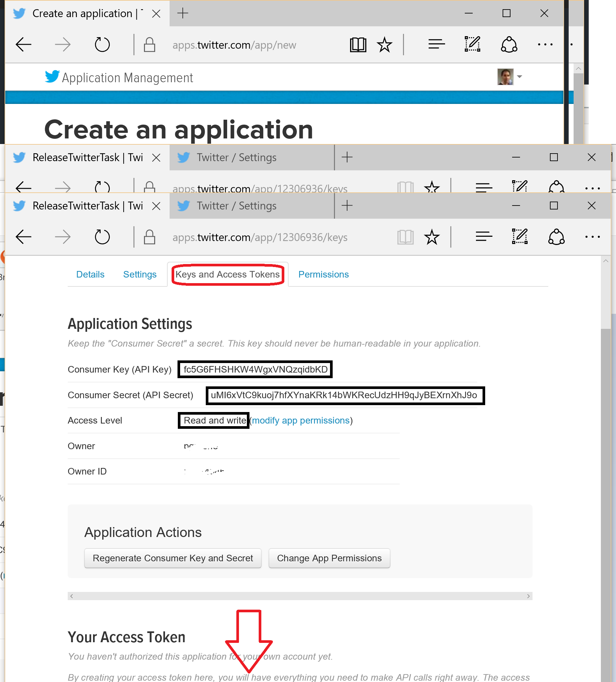Screen dimensions: 616x682
Task: Open a new tab in the middle window
Action: coord(347,157)
